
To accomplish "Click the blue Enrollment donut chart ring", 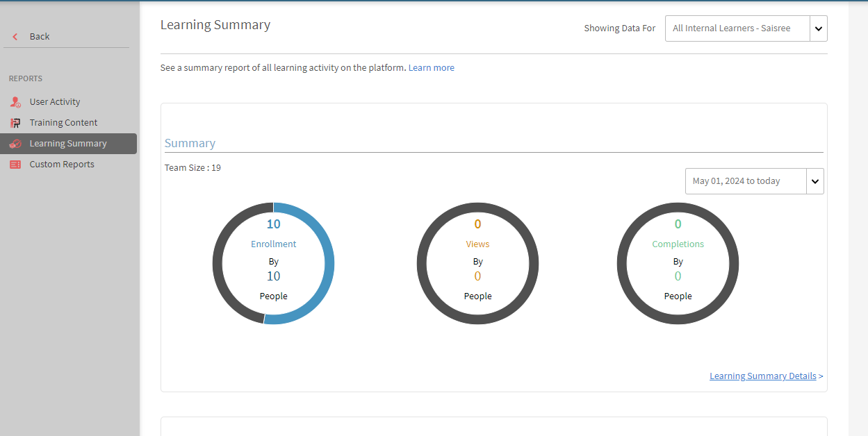I will click(x=328, y=264).
